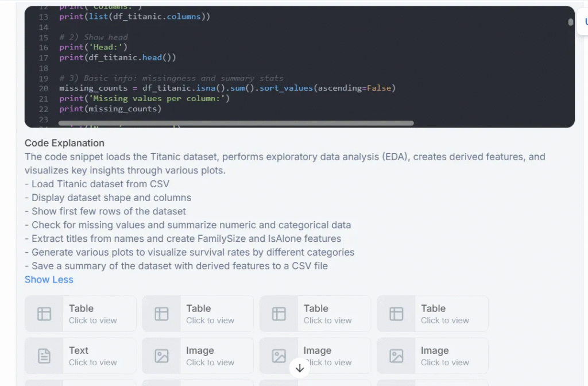This screenshot has width=588, height=386.
Task: Click the scroll-down arrow button
Action: [x=300, y=368]
